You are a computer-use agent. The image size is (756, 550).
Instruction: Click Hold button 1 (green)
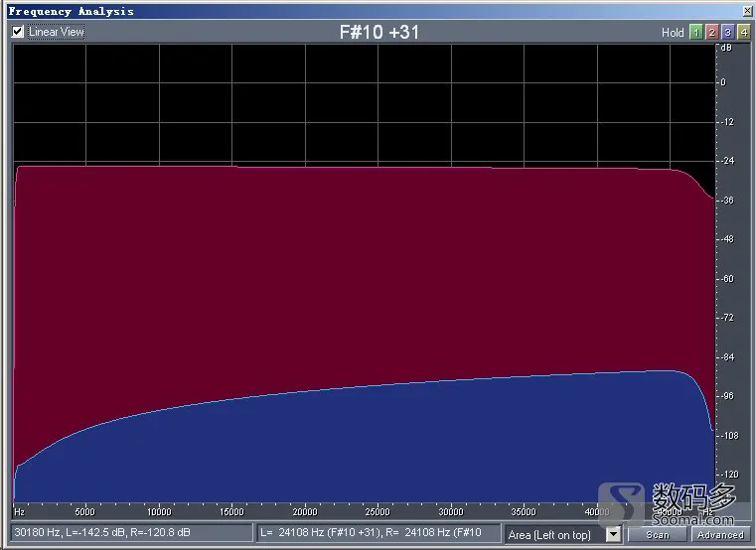click(x=695, y=33)
